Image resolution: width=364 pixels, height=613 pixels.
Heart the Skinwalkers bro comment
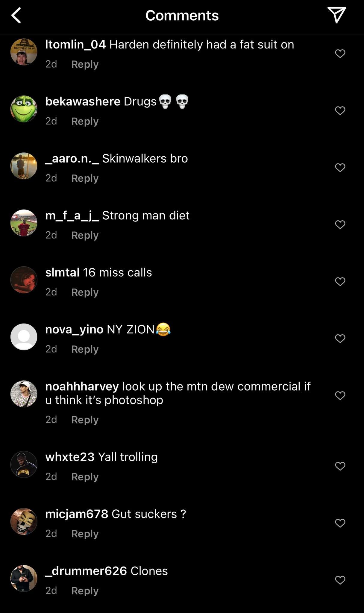(x=340, y=167)
